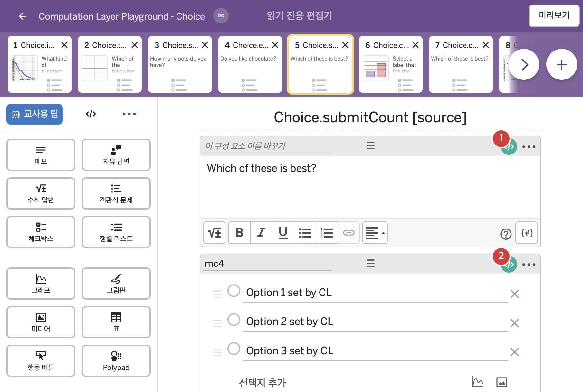
Task: Add a graph choice icon next to 선택지 추가
Action: click(x=477, y=382)
